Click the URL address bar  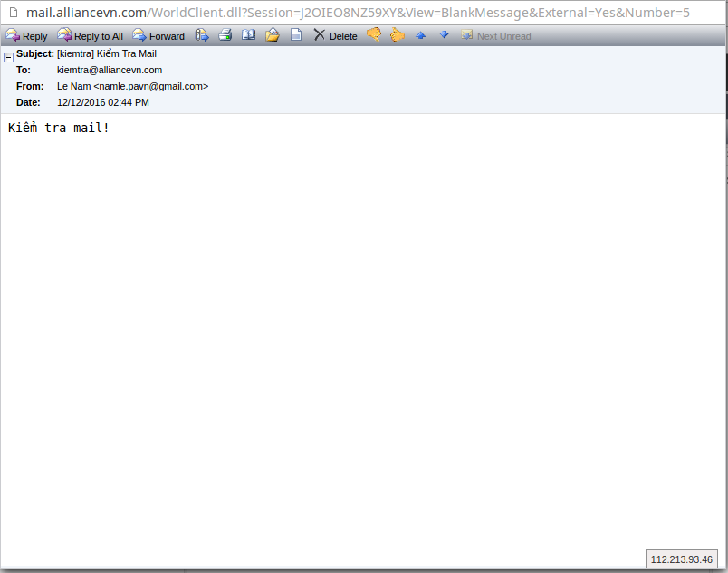tap(362, 13)
